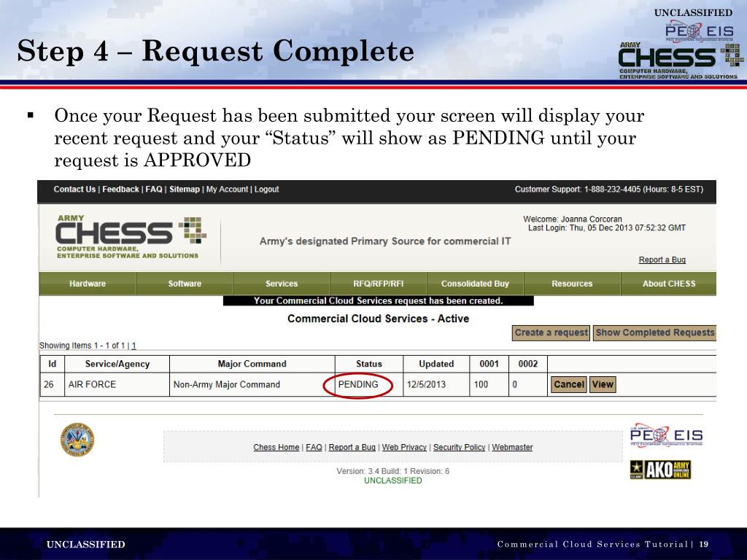Screen dimensions: 747x560
Task: Open the Software menu
Action: (185, 284)
